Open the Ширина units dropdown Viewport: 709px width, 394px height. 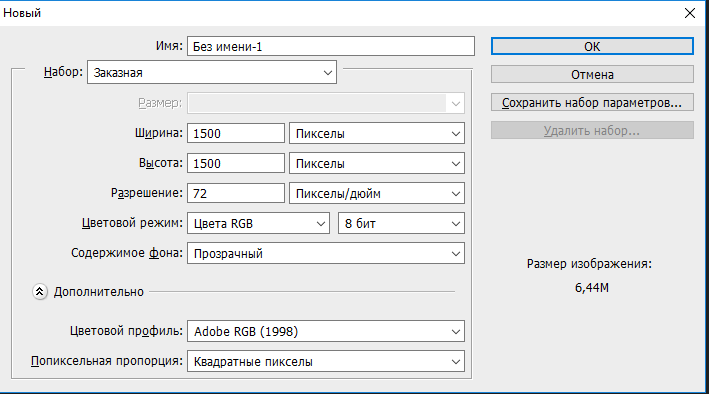click(x=377, y=133)
